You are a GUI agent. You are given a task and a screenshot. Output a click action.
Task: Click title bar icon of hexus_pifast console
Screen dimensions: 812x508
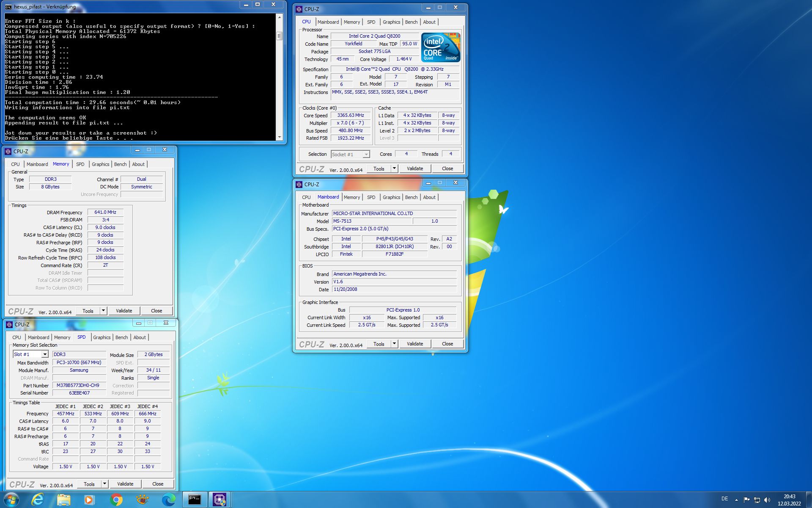(8, 7)
